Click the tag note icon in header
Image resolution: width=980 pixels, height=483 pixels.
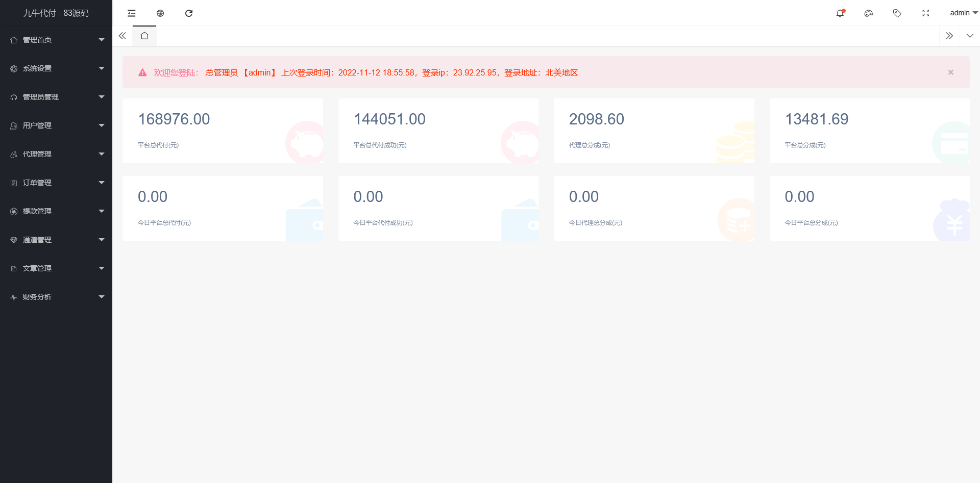pyautogui.click(x=897, y=13)
